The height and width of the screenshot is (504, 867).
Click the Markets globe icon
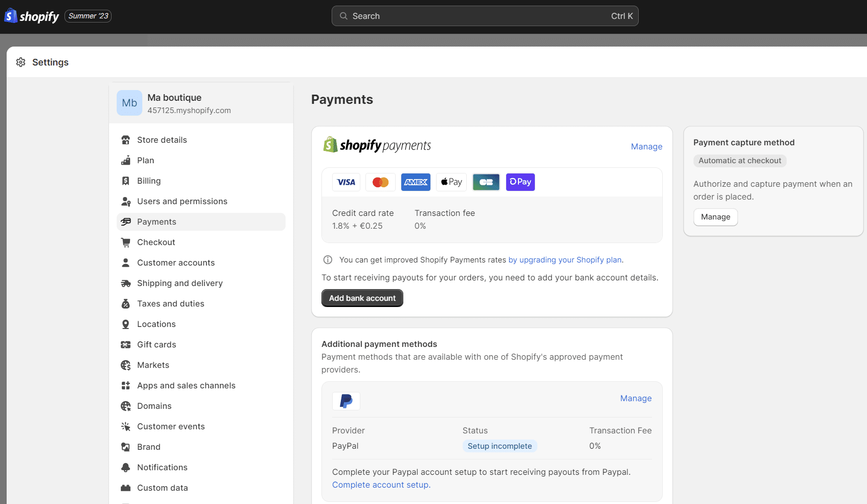125,365
